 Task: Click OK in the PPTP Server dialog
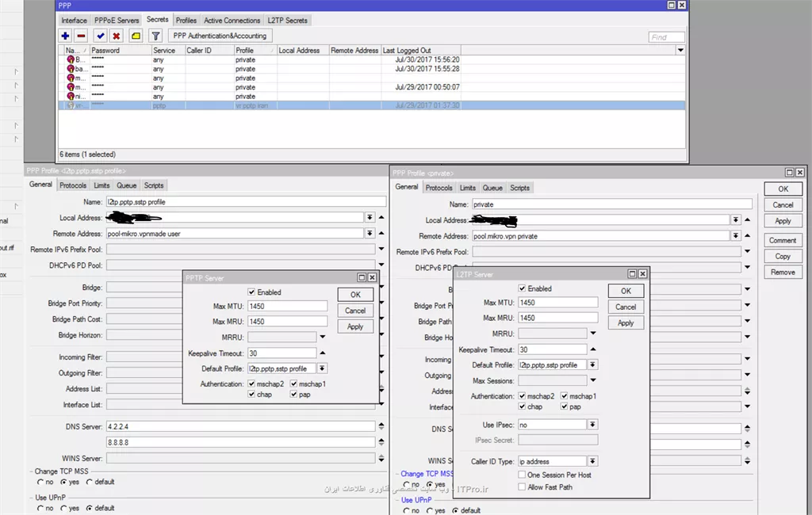(x=355, y=295)
